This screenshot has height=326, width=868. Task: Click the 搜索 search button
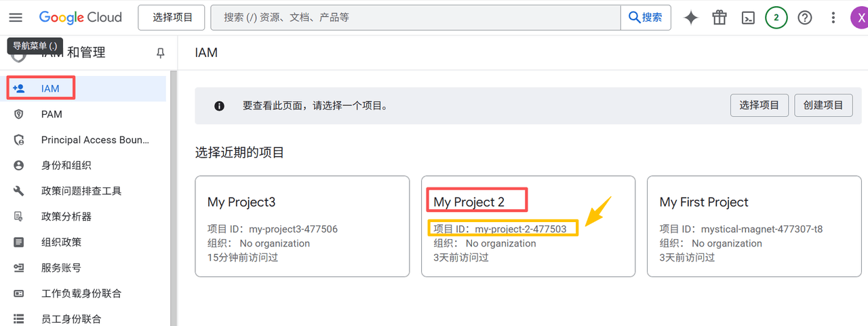click(x=646, y=18)
